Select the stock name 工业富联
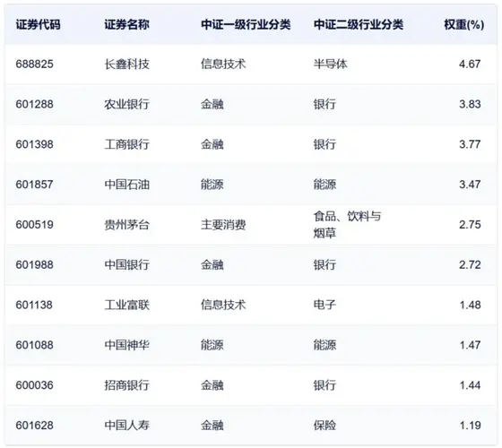Viewport: 502px width, 448px height. pyautogui.click(x=126, y=305)
